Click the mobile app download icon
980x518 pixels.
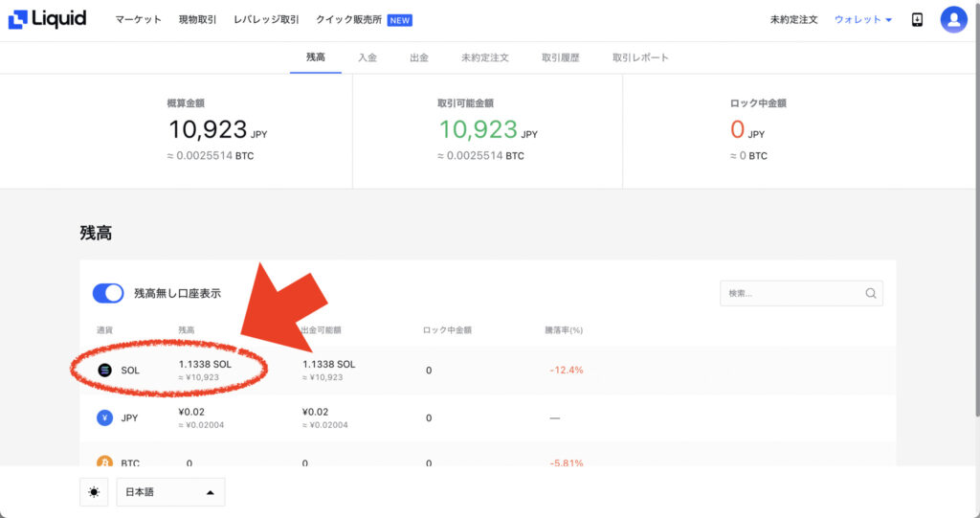[x=917, y=19]
